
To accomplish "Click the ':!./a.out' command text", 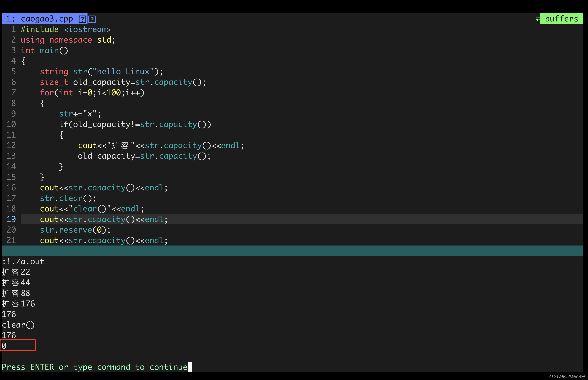I will [23, 262].
